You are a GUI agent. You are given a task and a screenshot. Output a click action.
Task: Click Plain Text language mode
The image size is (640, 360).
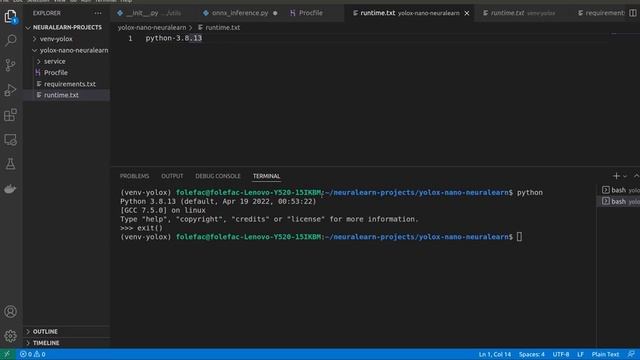[605, 354]
